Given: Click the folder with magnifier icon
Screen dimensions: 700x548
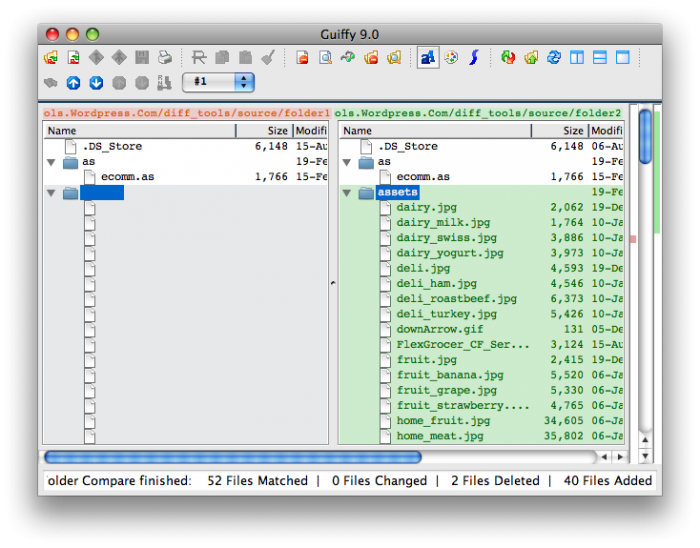Looking at the screenshot, I should 394,58.
